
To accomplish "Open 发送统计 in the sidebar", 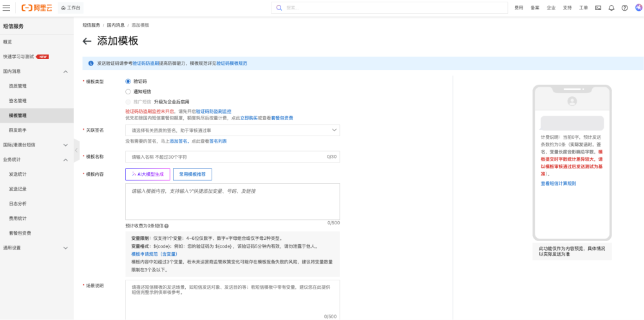I will 18,174.
